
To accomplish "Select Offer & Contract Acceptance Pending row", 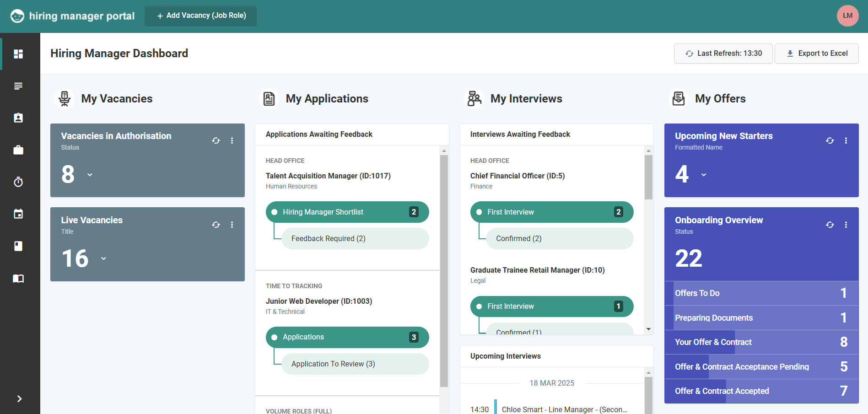I will [x=761, y=367].
